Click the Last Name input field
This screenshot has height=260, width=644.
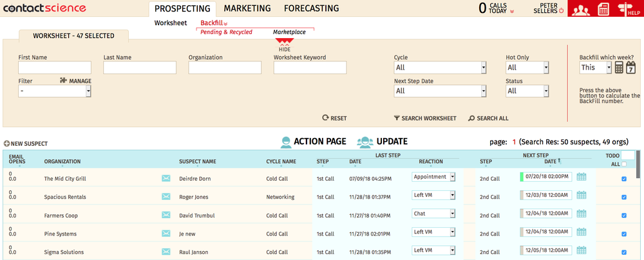coord(140,68)
